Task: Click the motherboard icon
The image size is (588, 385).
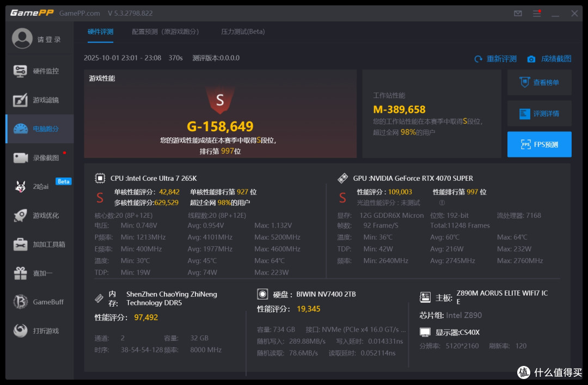Action: 425,297
